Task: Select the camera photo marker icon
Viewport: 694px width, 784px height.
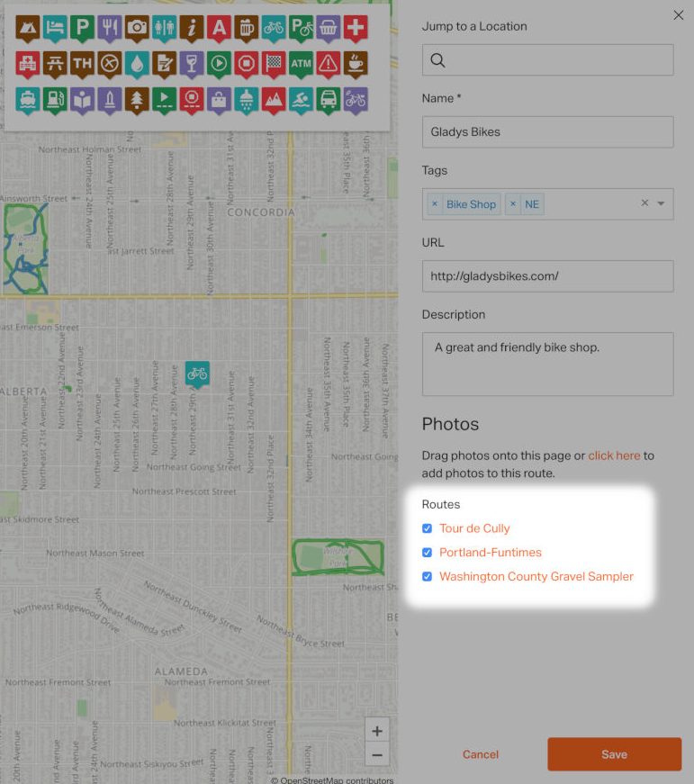Action: [x=137, y=28]
